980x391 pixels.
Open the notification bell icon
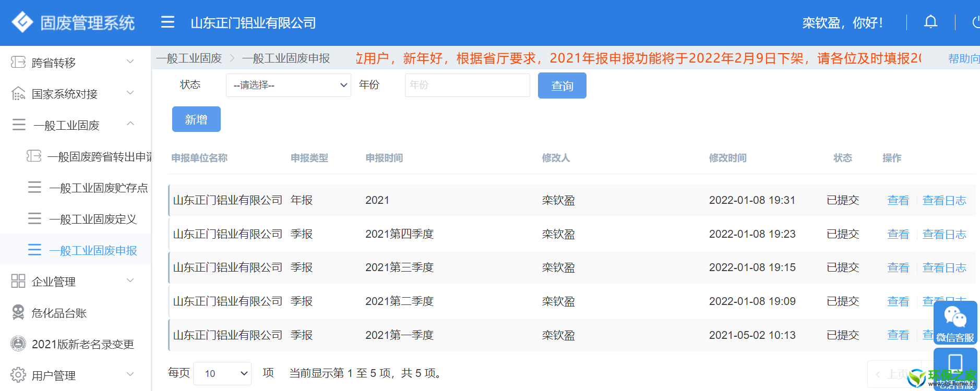930,22
